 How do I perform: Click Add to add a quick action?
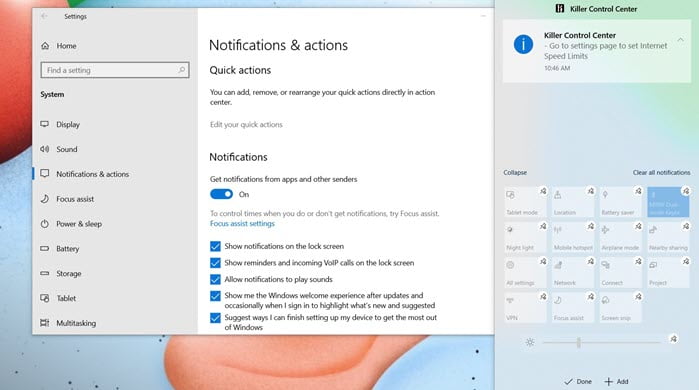616,382
